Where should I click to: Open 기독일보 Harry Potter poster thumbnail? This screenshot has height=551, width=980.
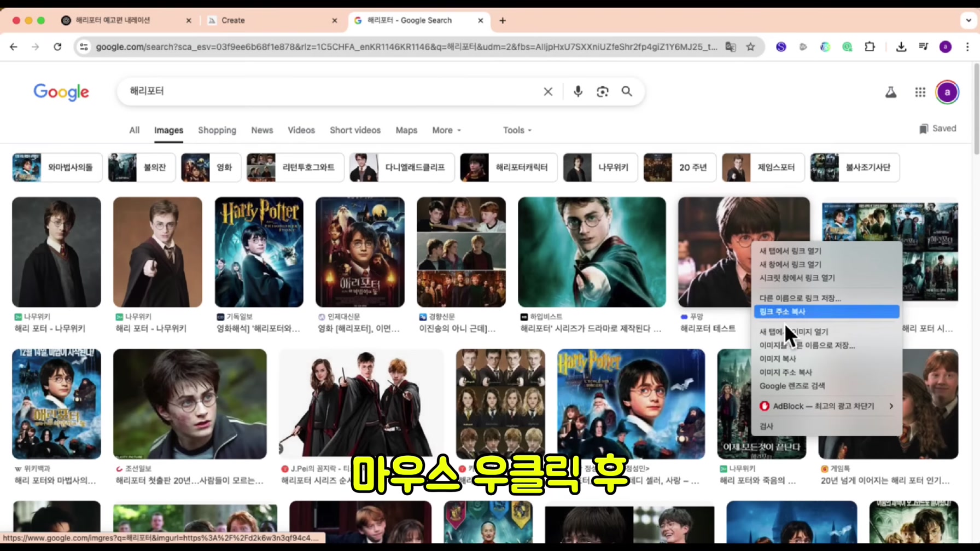[259, 252]
